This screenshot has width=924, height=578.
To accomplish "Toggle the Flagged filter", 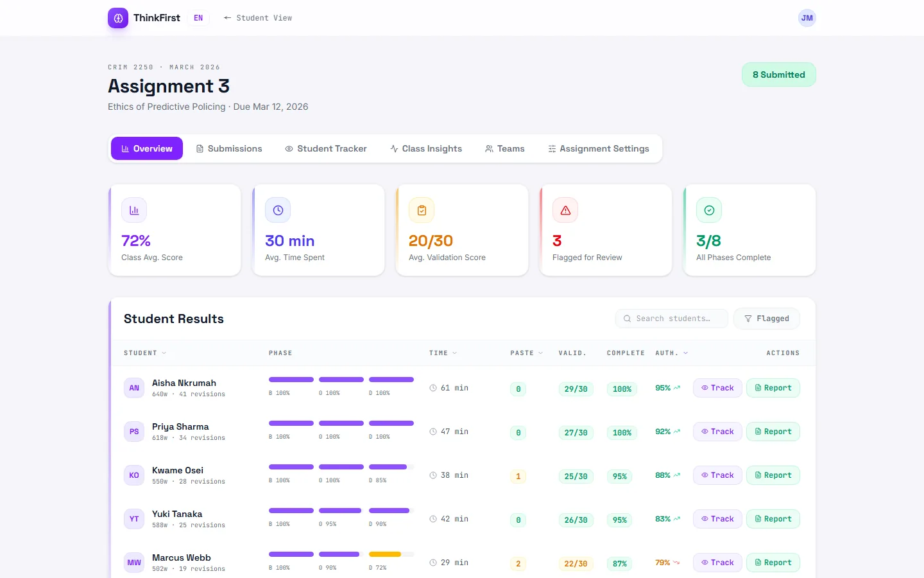I will click(767, 319).
